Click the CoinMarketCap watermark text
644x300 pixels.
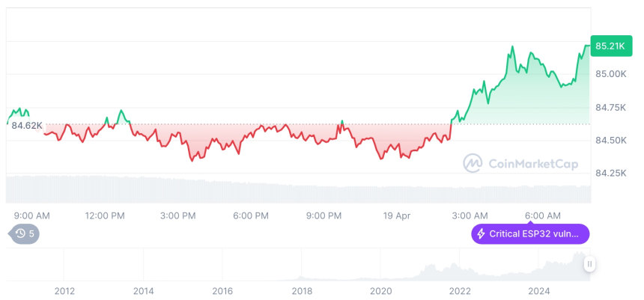click(x=532, y=164)
